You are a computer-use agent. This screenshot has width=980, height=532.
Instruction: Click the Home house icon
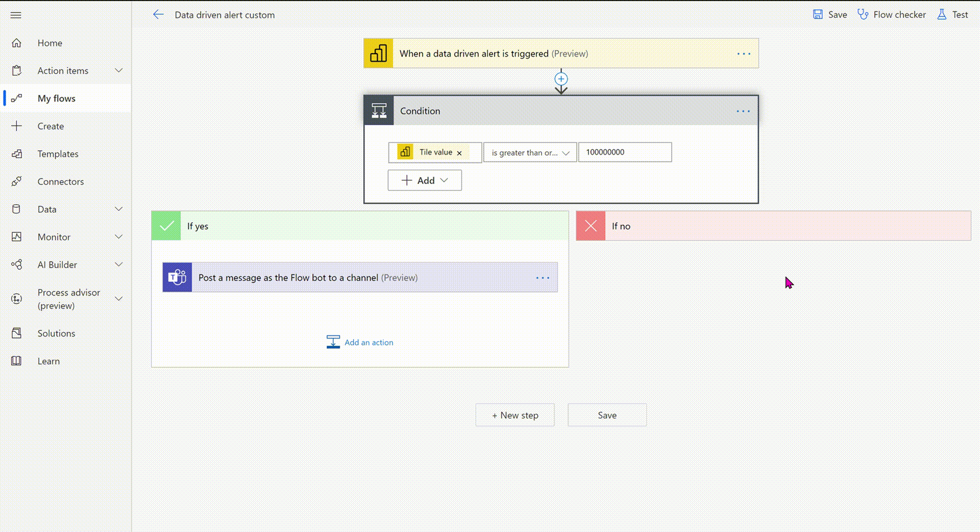[x=16, y=43]
